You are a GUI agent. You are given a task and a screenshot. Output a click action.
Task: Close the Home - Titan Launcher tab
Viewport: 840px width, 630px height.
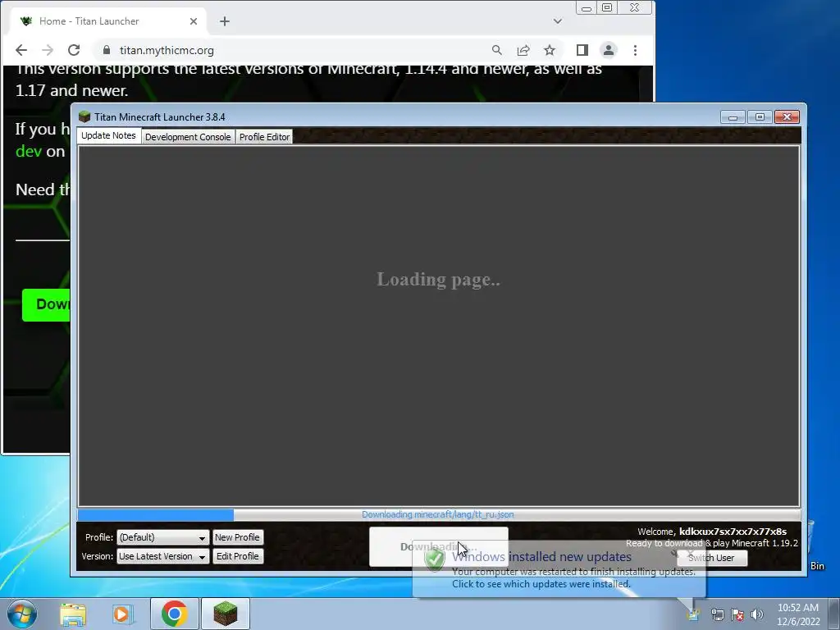point(194,21)
